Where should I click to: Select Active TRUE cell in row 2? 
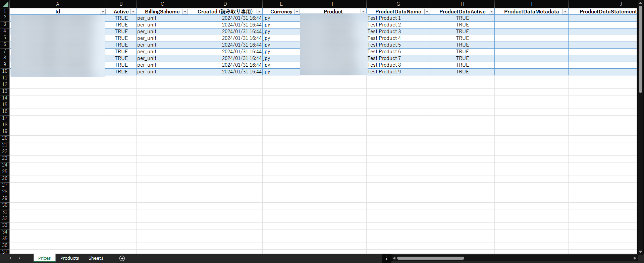click(x=121, y=18)
